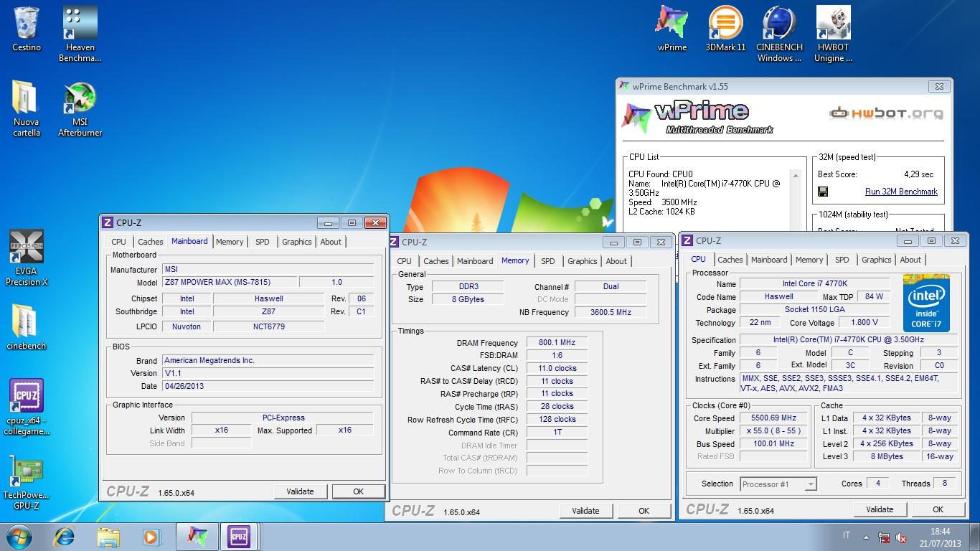This screenshot has height=551, width=980.
Task: Open cpuz_x64 desktop shortcut
Action: point(27,407)
